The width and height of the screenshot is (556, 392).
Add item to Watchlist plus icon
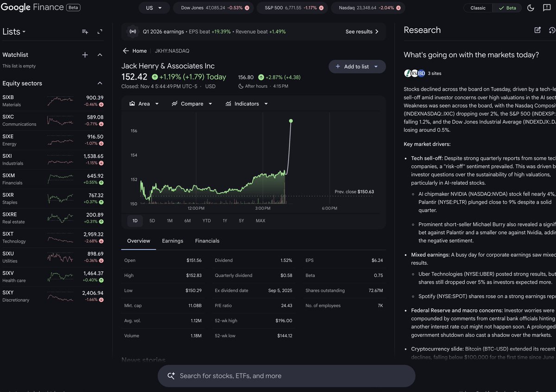tap(85, 55)
